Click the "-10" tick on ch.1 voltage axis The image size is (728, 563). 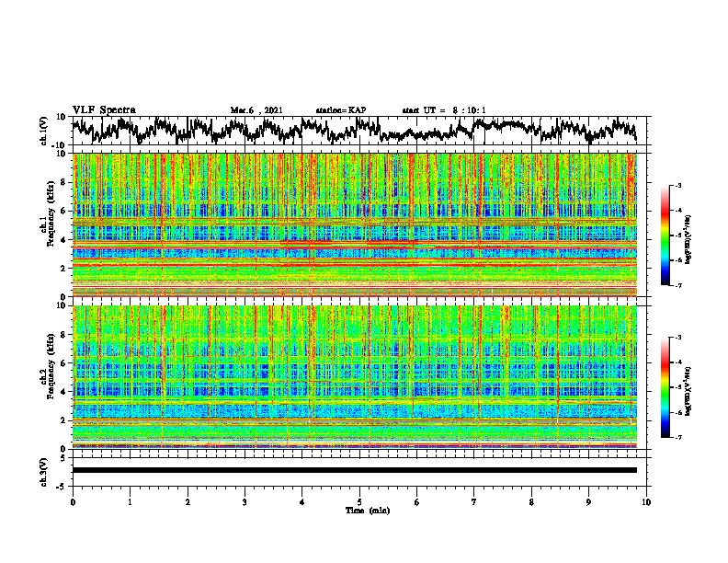pyautogui.click(x=60, y=145)
